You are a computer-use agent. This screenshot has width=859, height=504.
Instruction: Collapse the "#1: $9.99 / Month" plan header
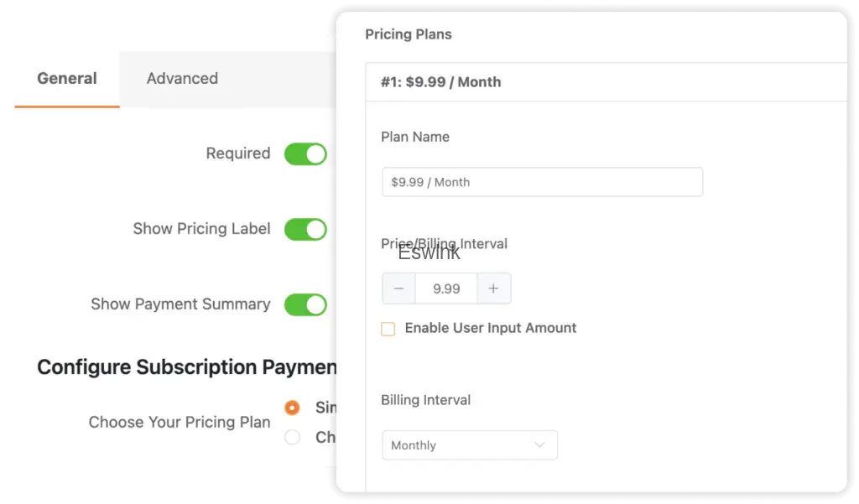[x=604, y=82]
